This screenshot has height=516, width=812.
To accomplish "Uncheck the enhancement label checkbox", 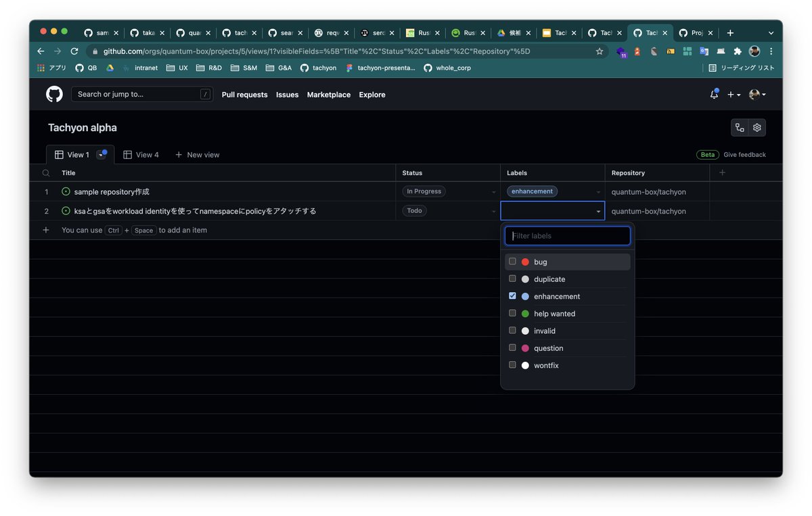I will [512, 296].
